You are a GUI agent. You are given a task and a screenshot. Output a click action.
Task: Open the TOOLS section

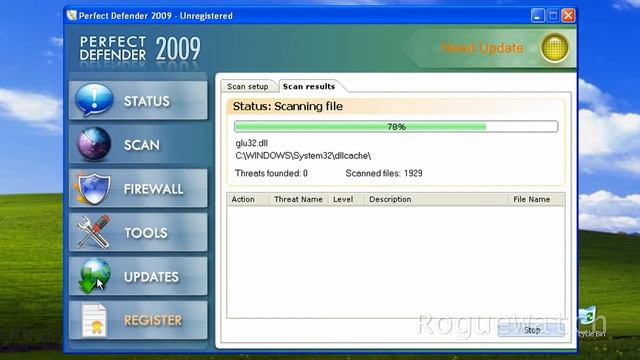pyautogui.click(x=138, y=232)
